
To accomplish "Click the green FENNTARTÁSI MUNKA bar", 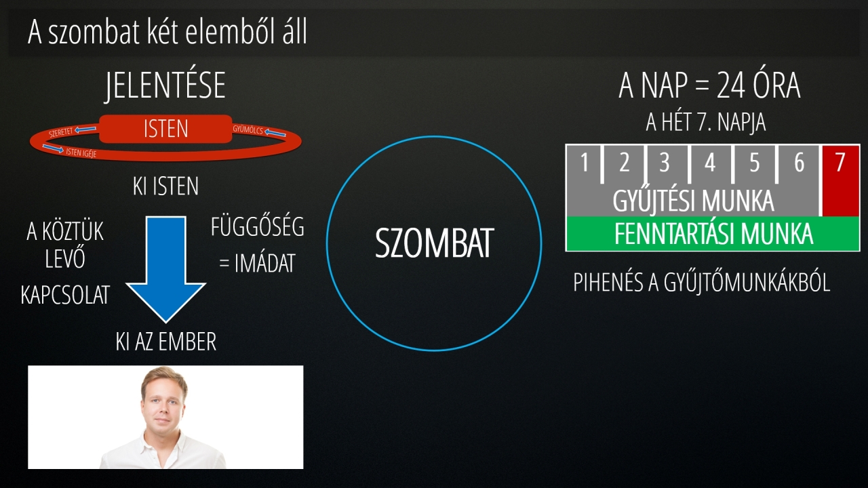I will 713,233.
